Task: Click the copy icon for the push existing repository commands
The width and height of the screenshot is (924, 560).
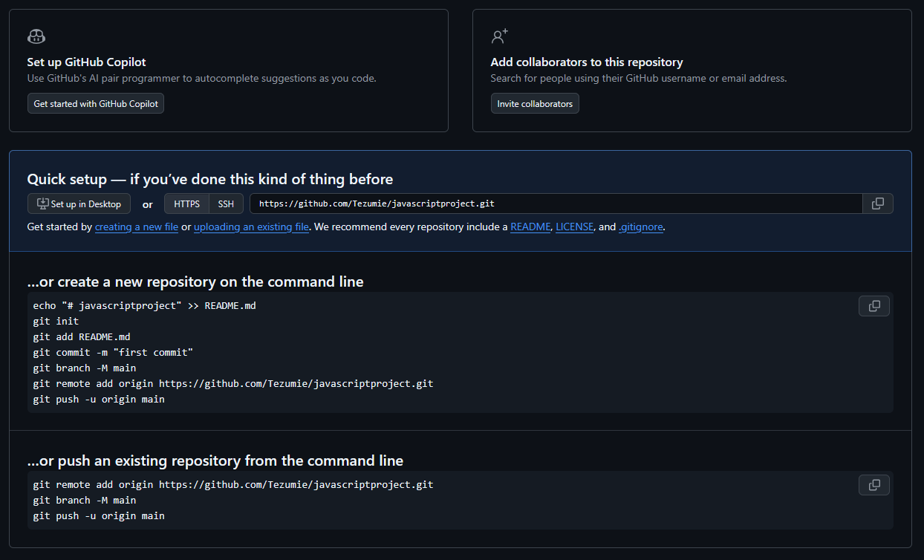Action: click(x=873, y=484)
